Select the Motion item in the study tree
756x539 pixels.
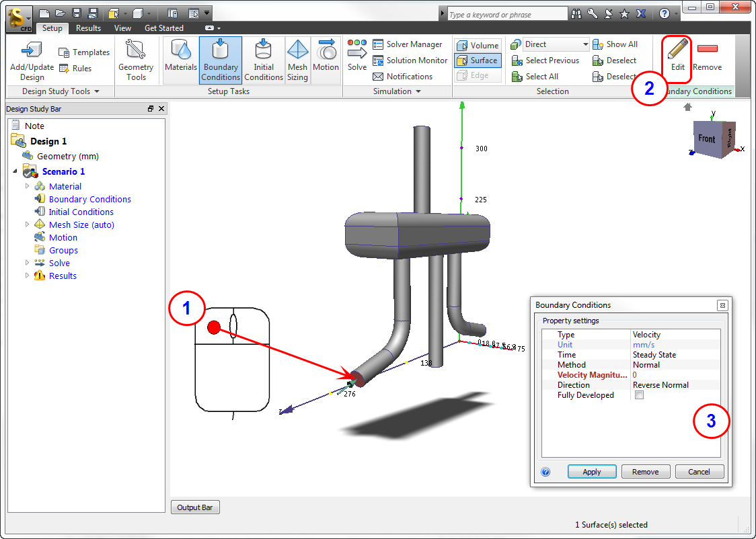point(63,237)
